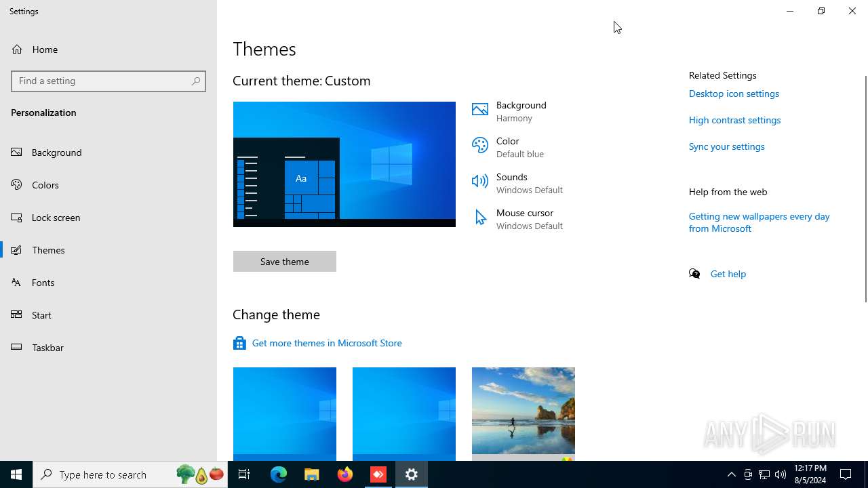Go to Colors settings page
The height and width of the screenshot is (488, 868).
click(x=108, y=185)
